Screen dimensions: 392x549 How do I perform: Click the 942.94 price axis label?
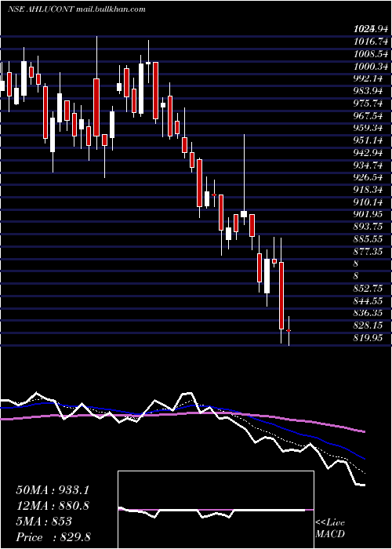pos(368,153)
